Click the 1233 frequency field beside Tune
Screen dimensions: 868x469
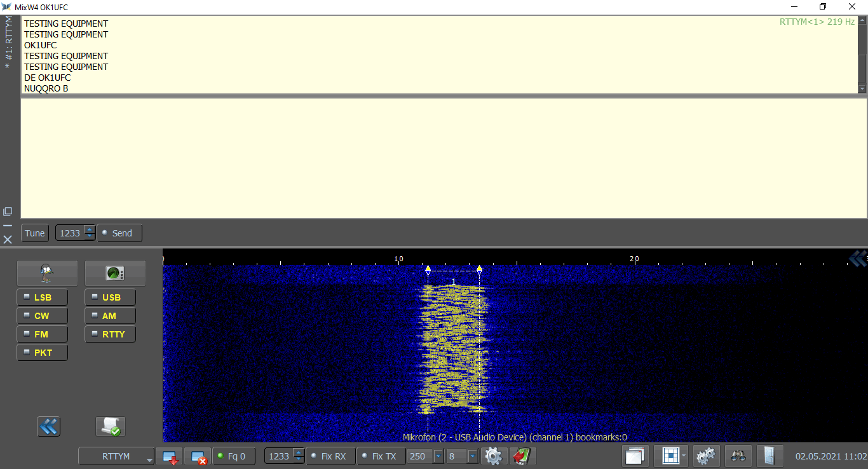click(x=70, y=233)
